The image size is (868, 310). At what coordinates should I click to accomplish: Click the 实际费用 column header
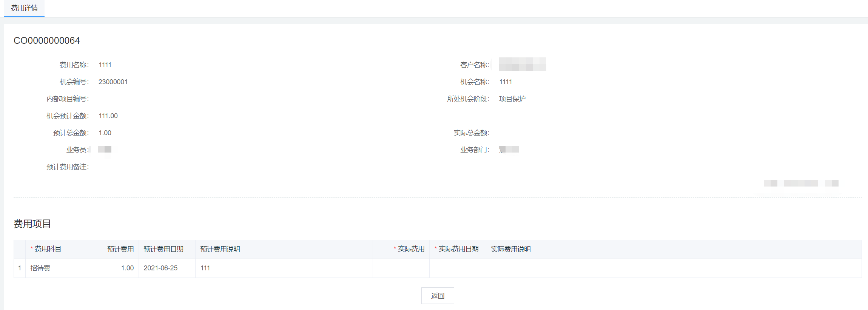point(411,249)
